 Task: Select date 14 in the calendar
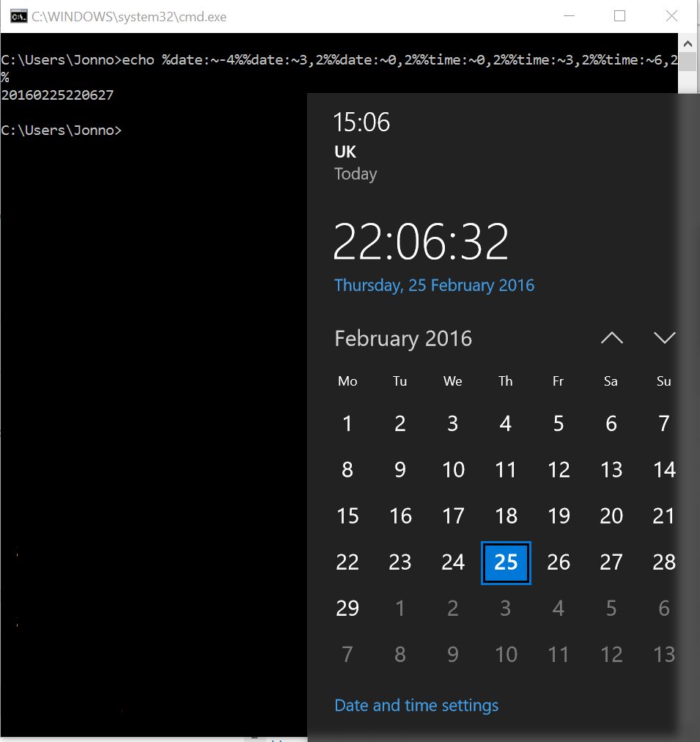point(664,470)
